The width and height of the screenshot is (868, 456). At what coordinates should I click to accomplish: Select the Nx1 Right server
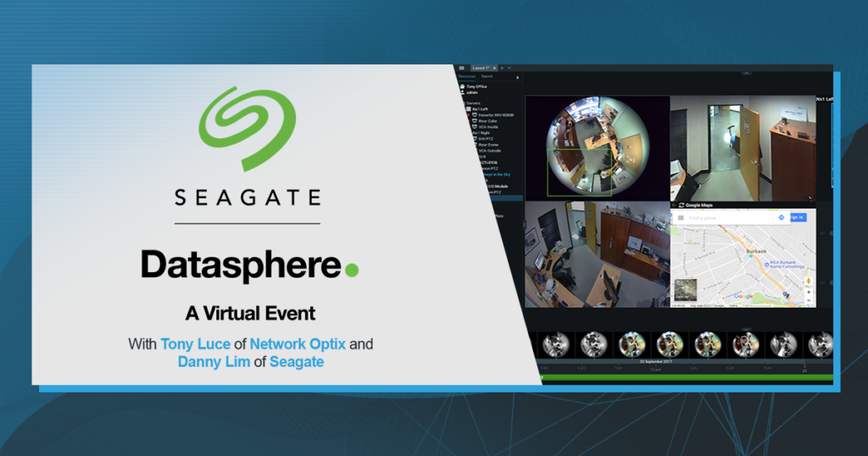coord(481,133)
